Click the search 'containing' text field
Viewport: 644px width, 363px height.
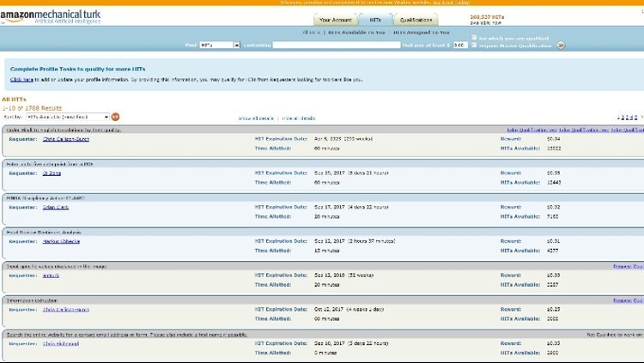[x=337, y=45]
